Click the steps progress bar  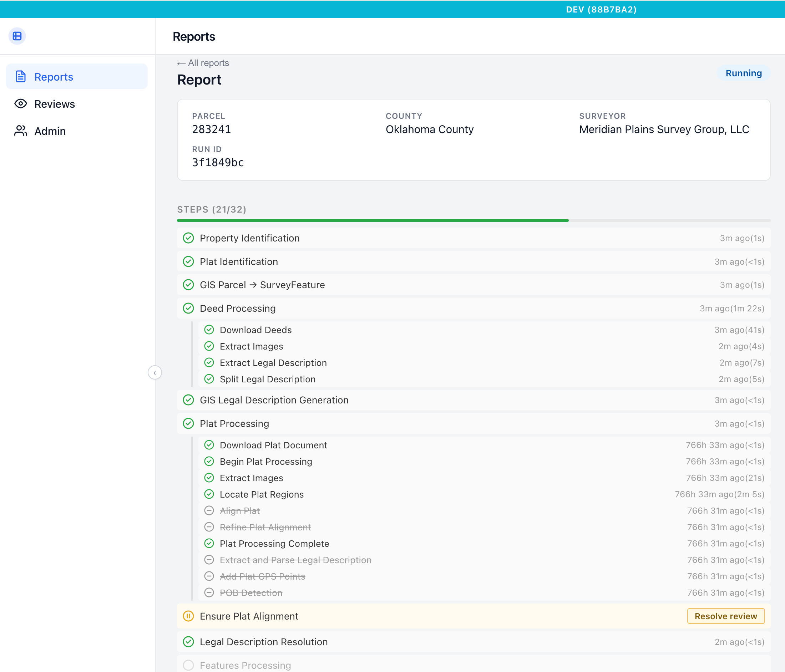click(473, 220)
